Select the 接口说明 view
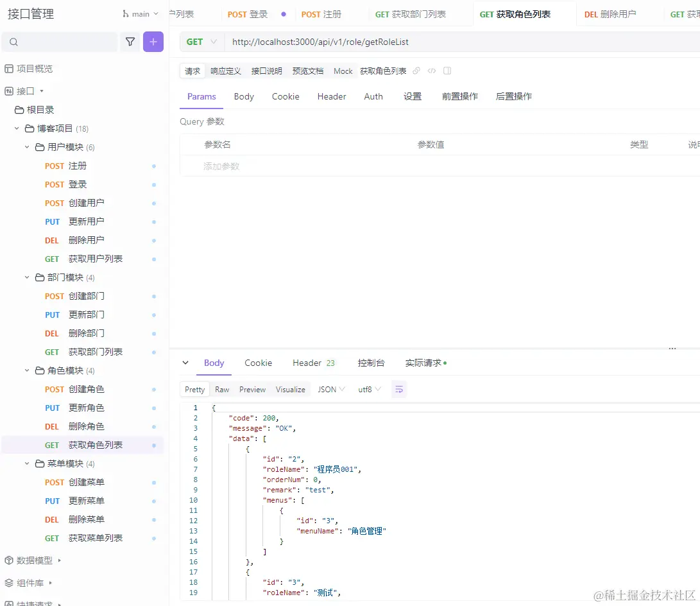The width and height of the screenshot is (700, 606). point(266,71)
